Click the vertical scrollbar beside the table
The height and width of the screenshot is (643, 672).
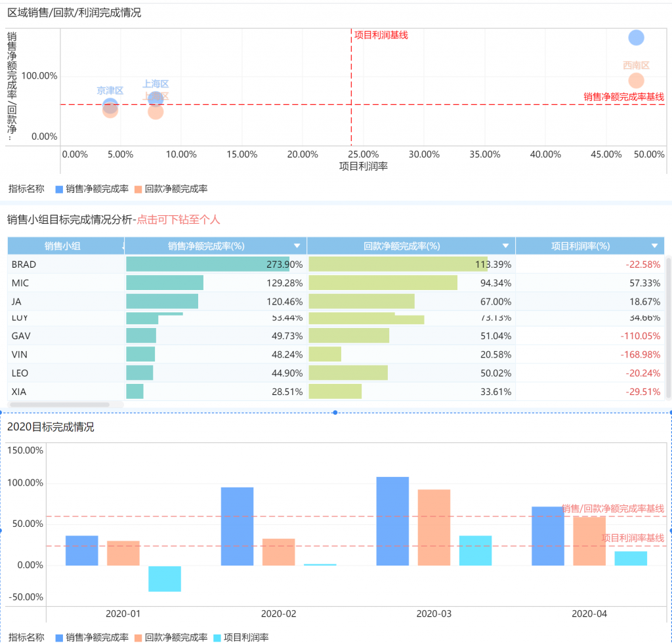(x=668, y=327)
